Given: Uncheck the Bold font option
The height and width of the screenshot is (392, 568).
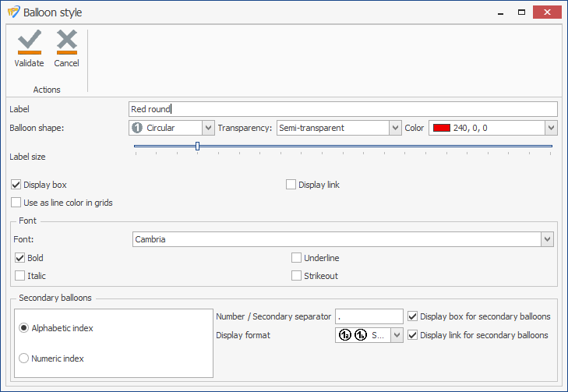Looking at the screenshot, I should coord(19,258).
